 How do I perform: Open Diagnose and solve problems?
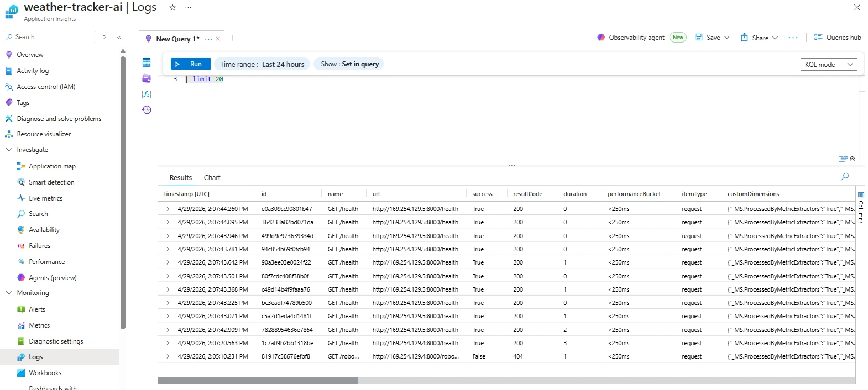(60, 119)
